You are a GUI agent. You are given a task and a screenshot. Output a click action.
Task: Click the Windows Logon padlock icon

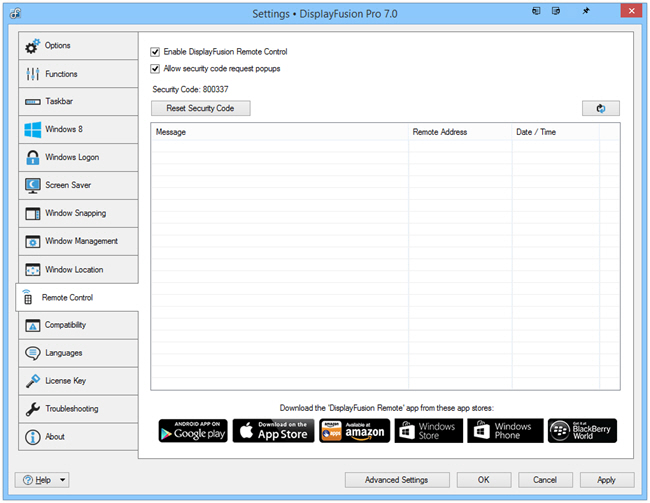(x=32, y=158)
